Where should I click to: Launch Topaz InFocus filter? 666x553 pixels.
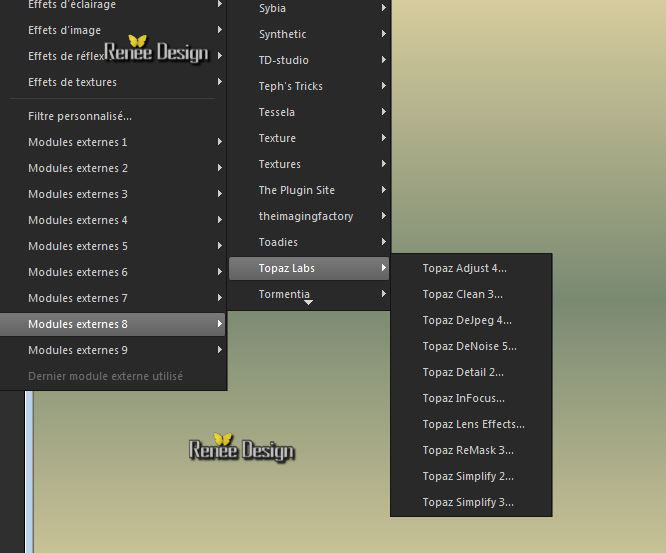[x=471, y=398]
